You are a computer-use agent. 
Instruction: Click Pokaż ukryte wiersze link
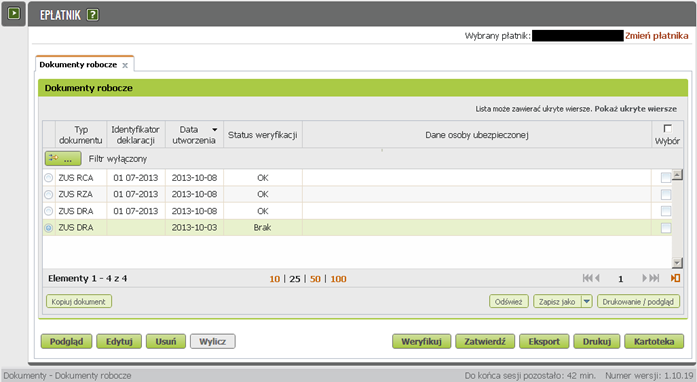coord(636,109)
